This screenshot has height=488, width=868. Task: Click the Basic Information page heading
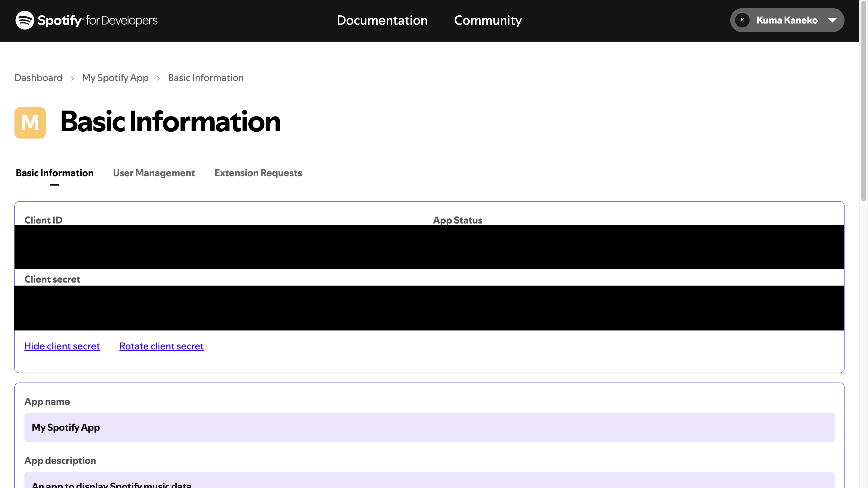coord(170,122)
